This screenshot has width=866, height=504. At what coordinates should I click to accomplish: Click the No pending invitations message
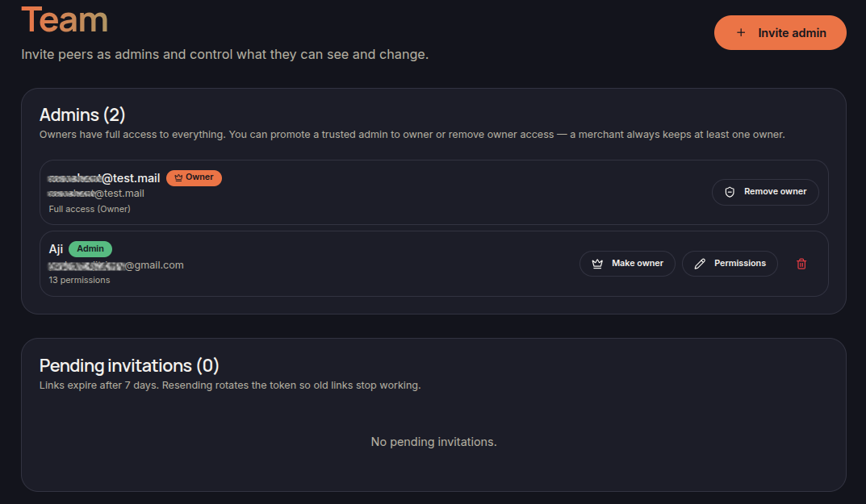(x=433, y=442)
